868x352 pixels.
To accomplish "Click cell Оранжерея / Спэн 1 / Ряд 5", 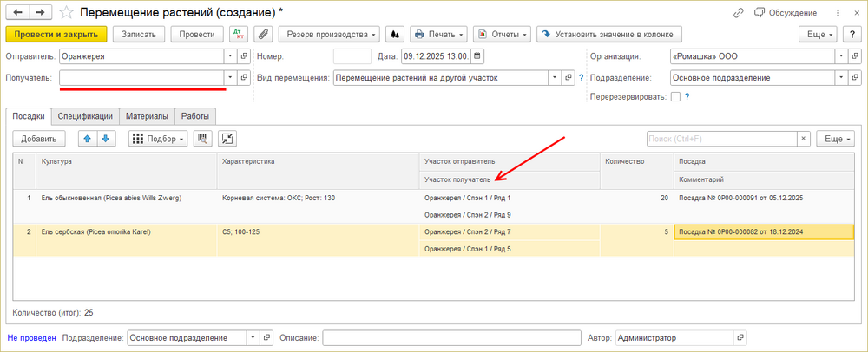I will (510, 249).
